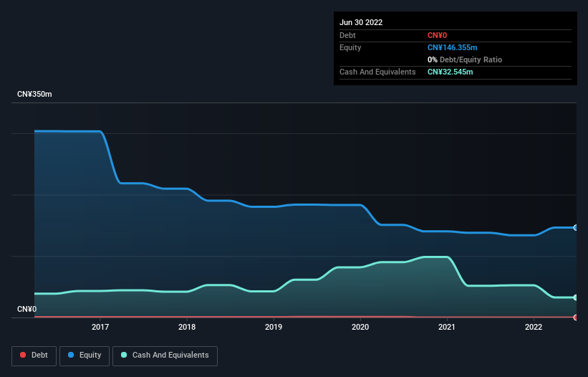The width and height of the screenshot is (588, 377).
Task: Click the Cash And Equivalents endpoint marker
Action: (576, 297)
